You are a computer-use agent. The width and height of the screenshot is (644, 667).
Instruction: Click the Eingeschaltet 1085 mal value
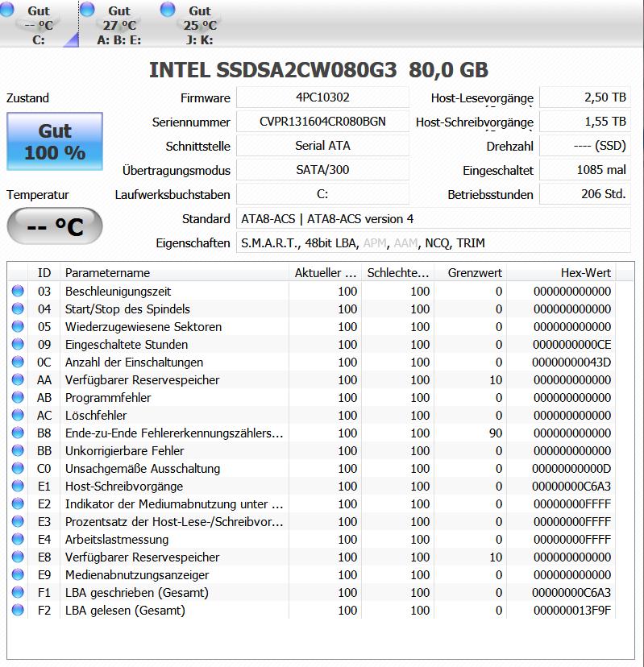click(585, 170)
